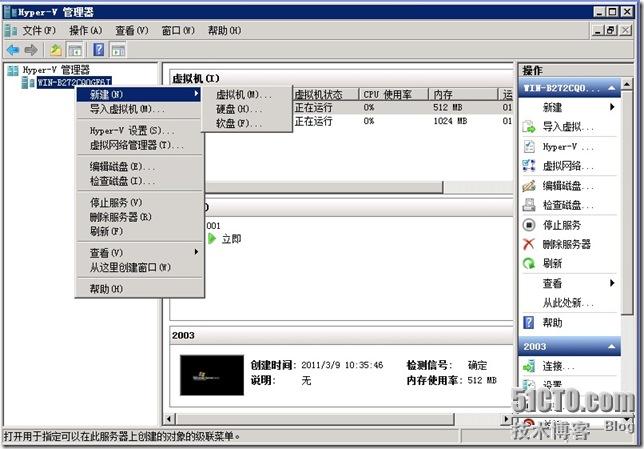Click the 2003 virtual machine preview thumbnail
This screenshot has width=644, height=449.
tap(212, 375)
